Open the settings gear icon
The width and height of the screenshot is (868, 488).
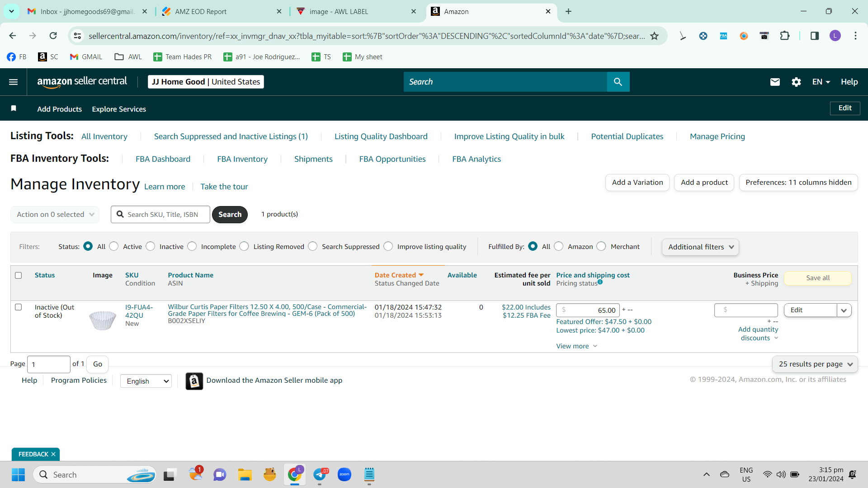point(796,82)
